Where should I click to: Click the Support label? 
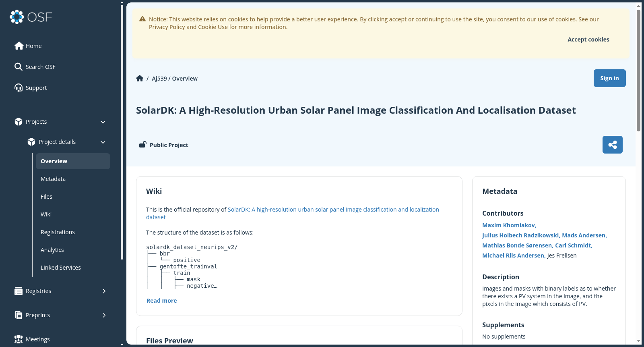coord(36,88)
